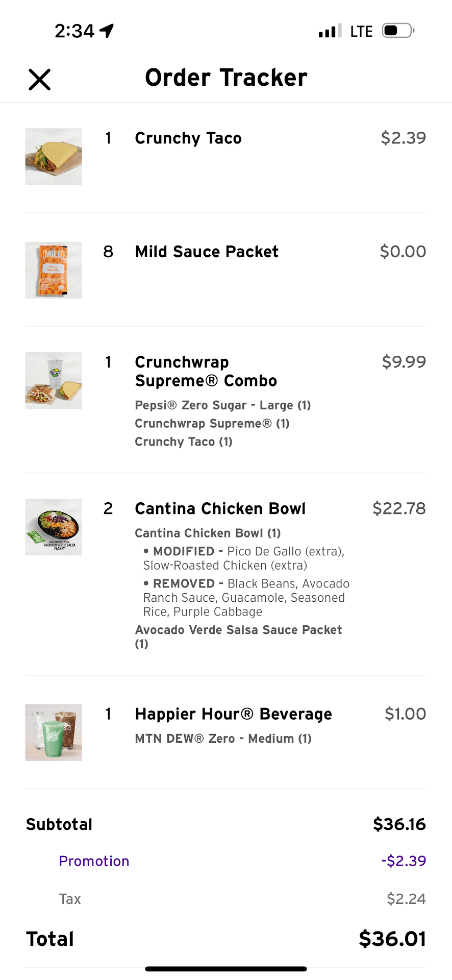
Task: Tap the battery status icon
Action: click(x=398, y=31)
